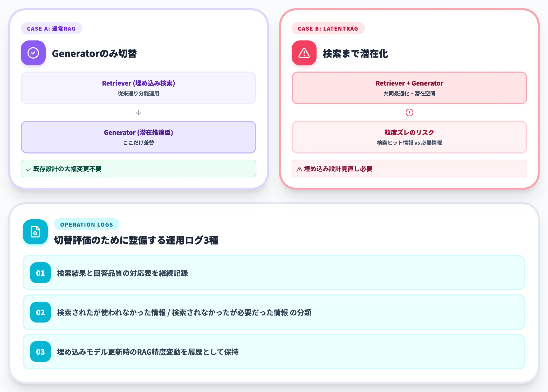Click the purple checkmark circle icon
548x392 pixels.
[x=33, y=53]
